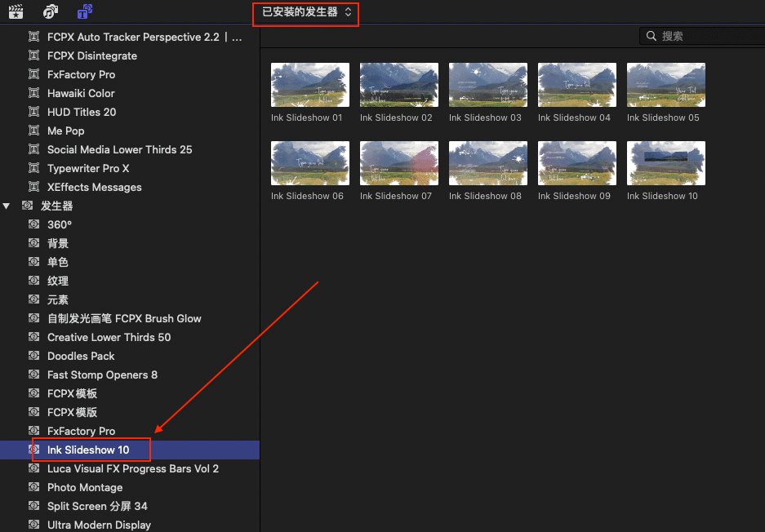Select the Ink Slideshow 05 thumbnail

tap(666, 85)
